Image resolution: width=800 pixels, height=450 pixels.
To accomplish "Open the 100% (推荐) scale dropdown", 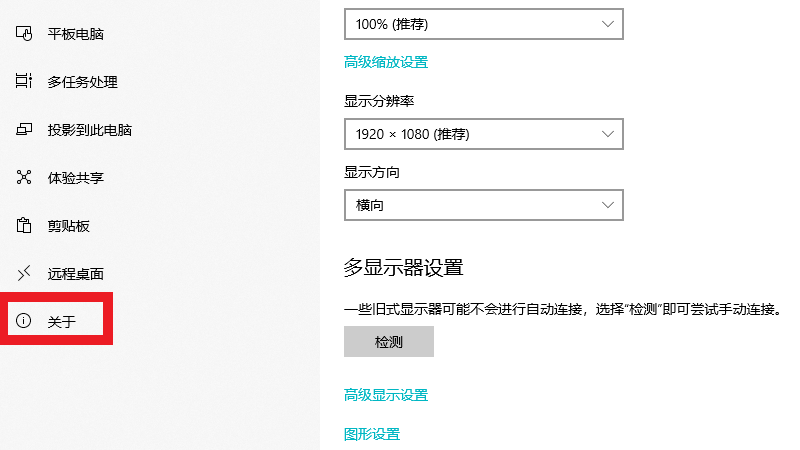I will point(483,23).
